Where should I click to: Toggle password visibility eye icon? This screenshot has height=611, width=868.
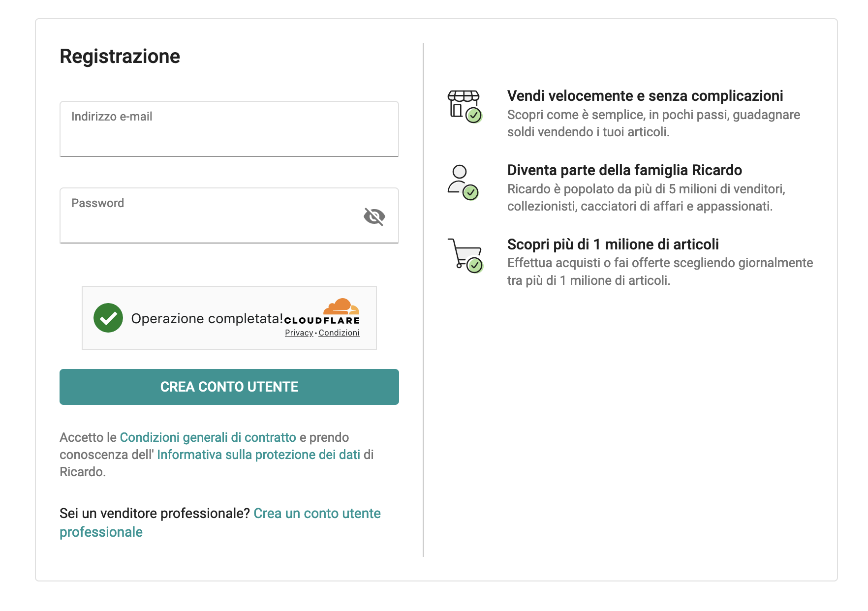click(x=374, y=216)
